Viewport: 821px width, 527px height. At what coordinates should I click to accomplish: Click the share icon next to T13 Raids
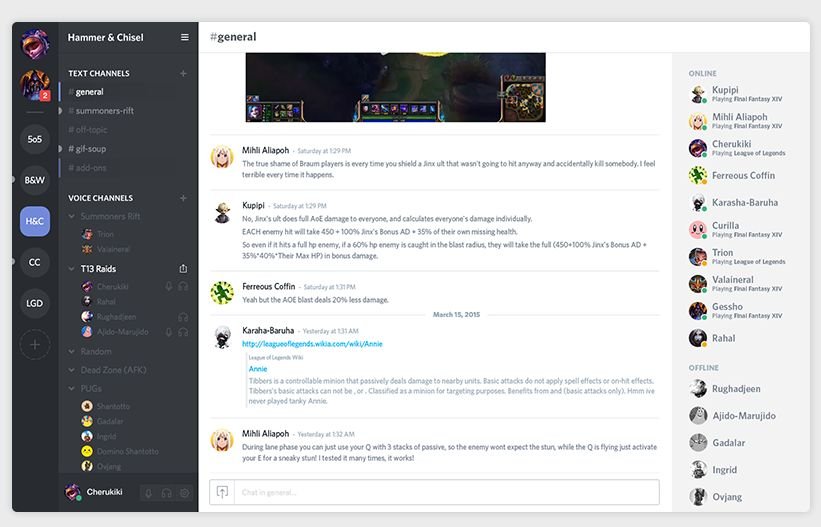pos(183,269)
